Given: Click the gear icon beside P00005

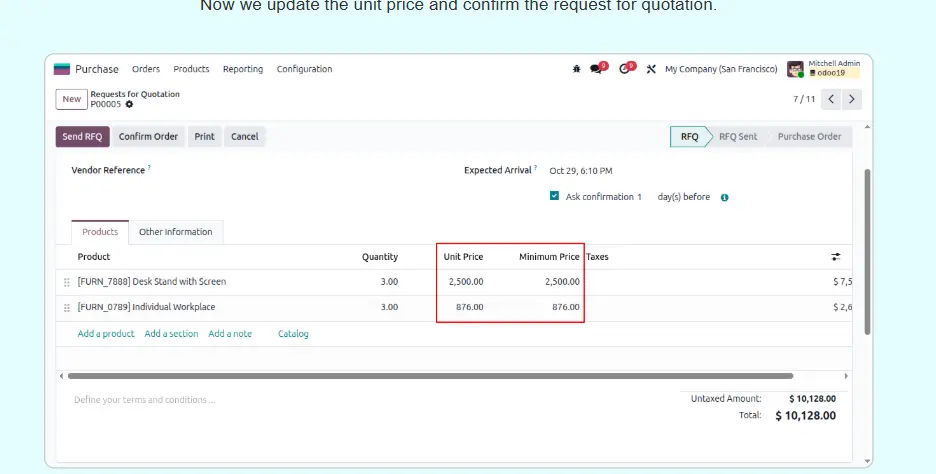Looking at the screenshot, I should click(x=129, y=104).
